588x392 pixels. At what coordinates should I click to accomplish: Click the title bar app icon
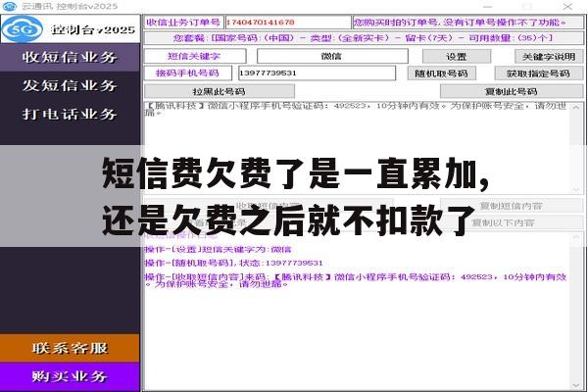10,7
